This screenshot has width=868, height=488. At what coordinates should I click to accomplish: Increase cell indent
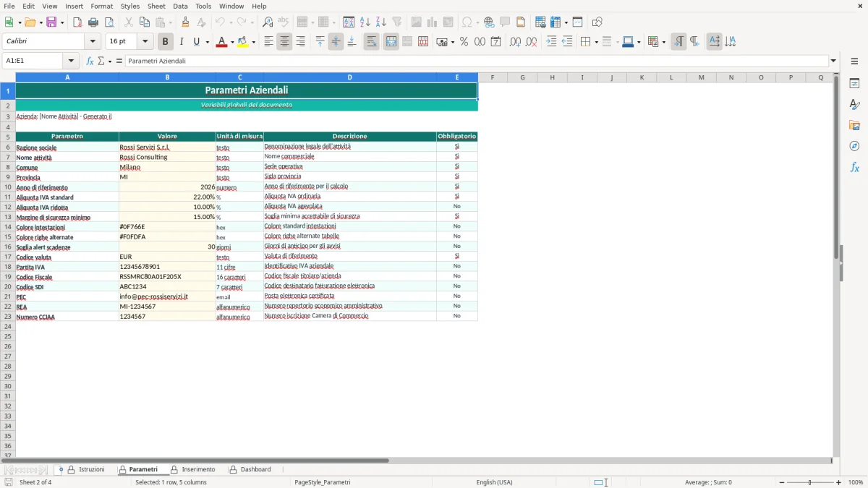pos(551,42)
